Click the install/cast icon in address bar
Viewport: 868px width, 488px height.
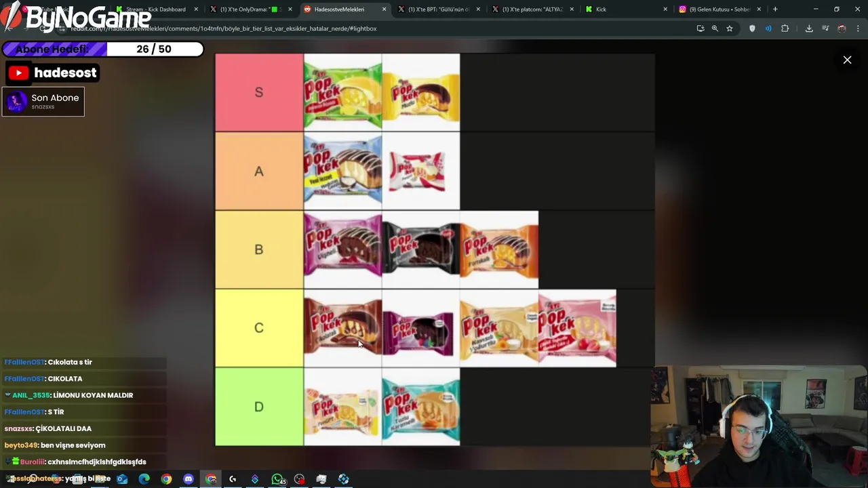click(701, 28)
